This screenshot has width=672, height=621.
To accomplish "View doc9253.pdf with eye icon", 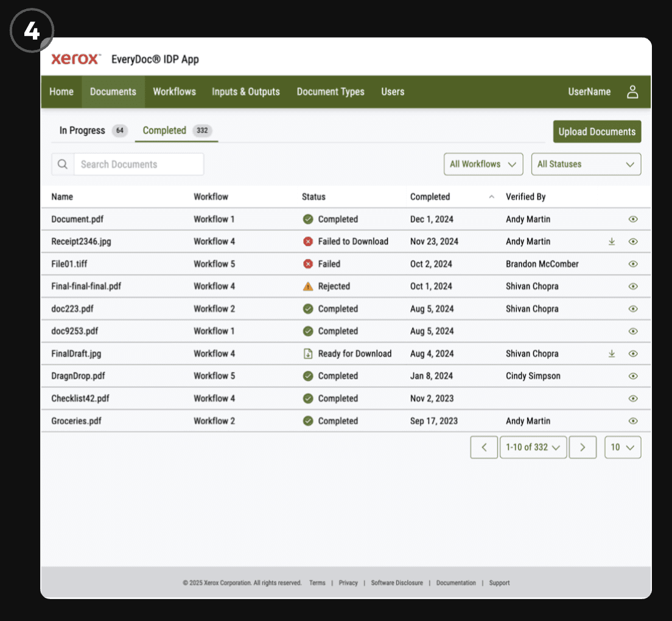I will 633,331.
